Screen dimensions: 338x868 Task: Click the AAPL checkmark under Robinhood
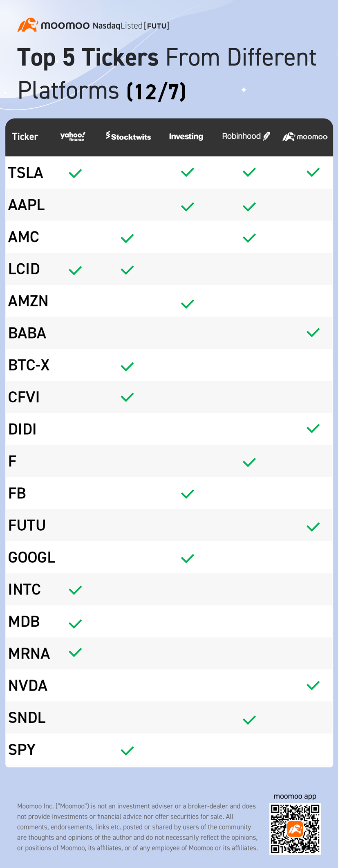(x=249, y=207)
